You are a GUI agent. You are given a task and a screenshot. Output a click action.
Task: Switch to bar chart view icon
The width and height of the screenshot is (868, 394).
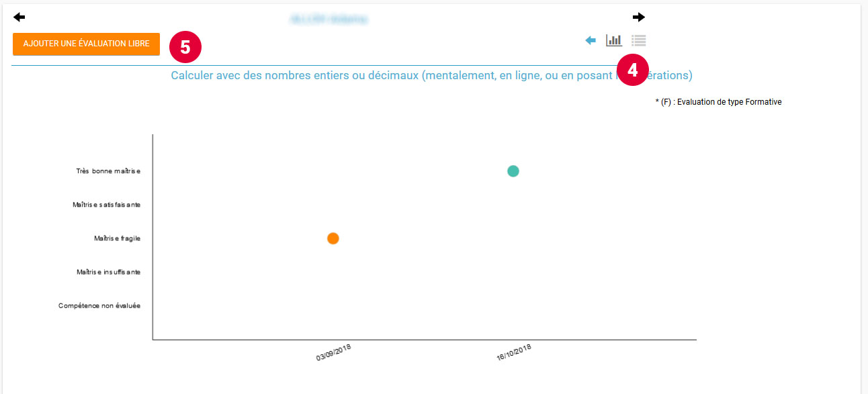[x=613, y=40]
